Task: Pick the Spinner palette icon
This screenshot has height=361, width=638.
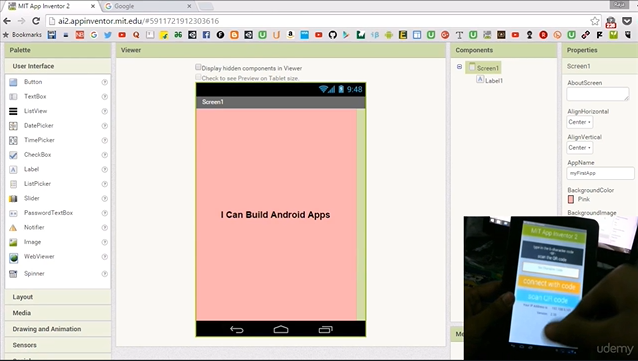Action: pos(13,274)
